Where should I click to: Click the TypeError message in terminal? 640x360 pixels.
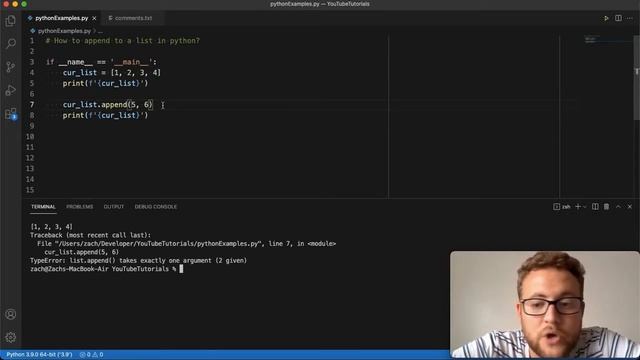(138, 260)
